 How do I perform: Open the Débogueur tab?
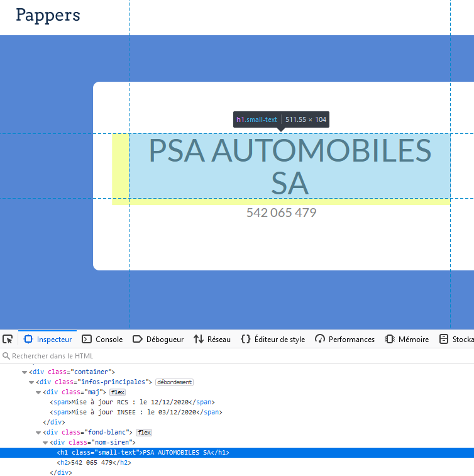(158, 339)
